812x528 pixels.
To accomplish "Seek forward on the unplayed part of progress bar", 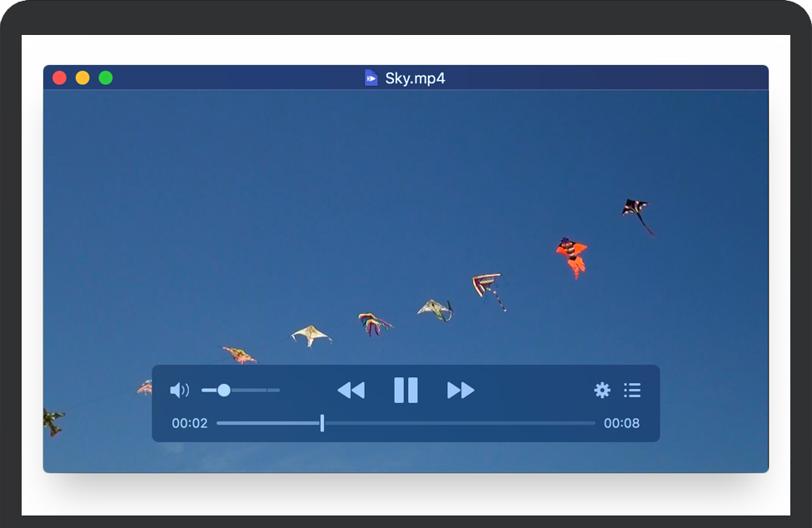I will [458, 423].
